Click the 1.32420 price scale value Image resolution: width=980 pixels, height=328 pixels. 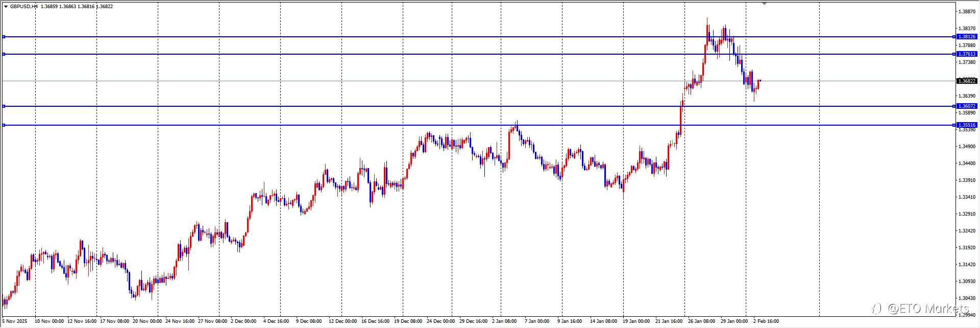(x=968, y=231)
